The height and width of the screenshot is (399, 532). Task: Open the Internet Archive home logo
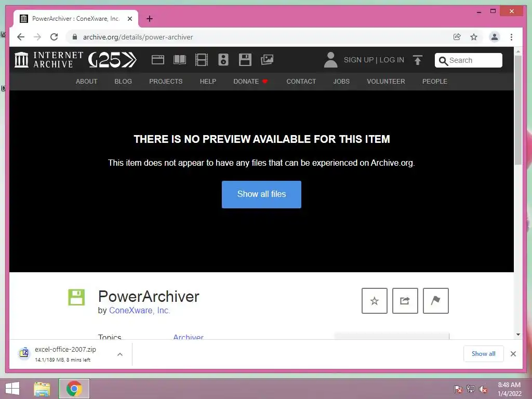coord(49,60)
